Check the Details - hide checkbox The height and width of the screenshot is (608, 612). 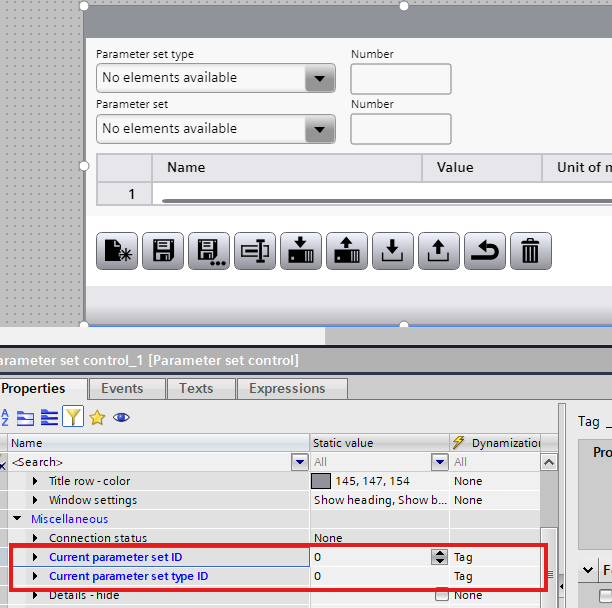[x=441, y=595]
